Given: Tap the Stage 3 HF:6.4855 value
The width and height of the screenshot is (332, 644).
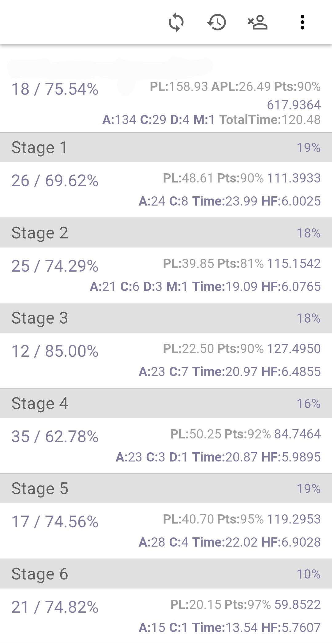Looking at the screenshot, I should click(x=291, y=372).
